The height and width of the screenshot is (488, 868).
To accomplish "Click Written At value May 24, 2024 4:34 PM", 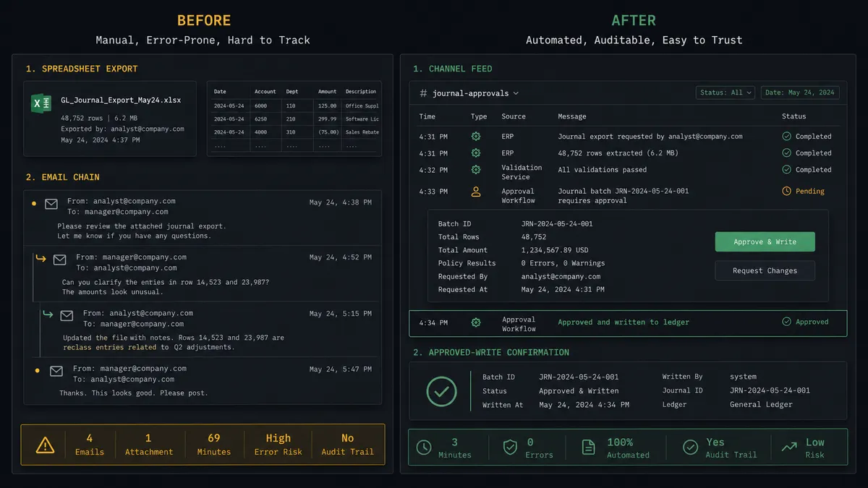I will point(584,405).
